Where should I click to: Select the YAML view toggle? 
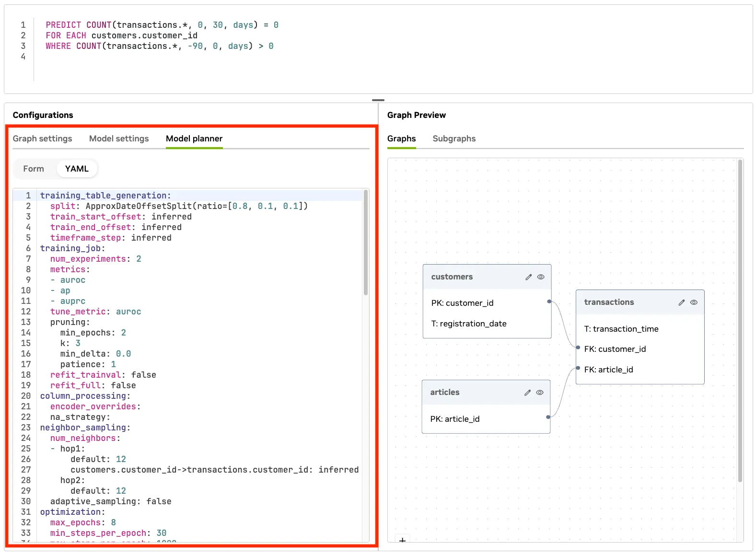(77, 169)
